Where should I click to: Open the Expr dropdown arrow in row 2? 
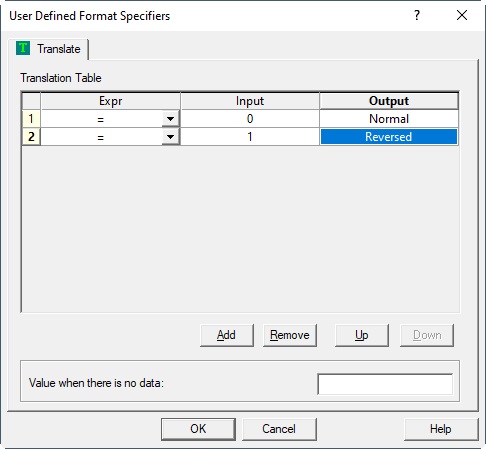170,137
